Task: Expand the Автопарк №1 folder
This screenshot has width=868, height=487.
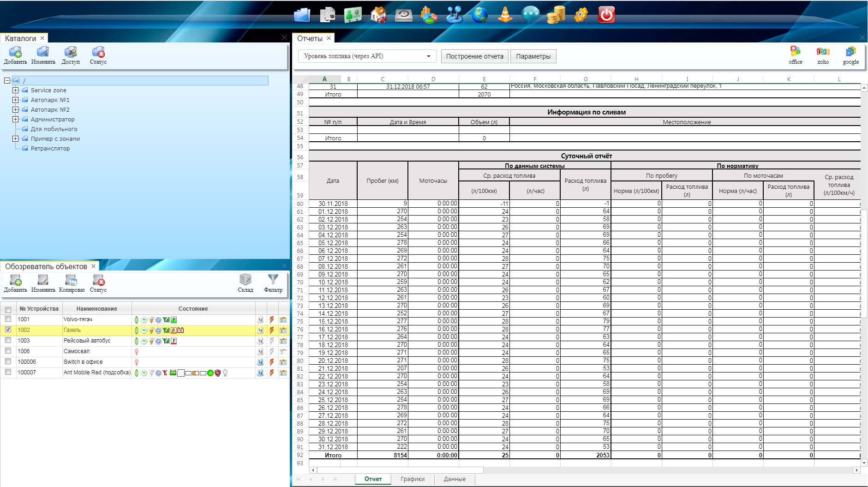Action: (x=16, y=100)
